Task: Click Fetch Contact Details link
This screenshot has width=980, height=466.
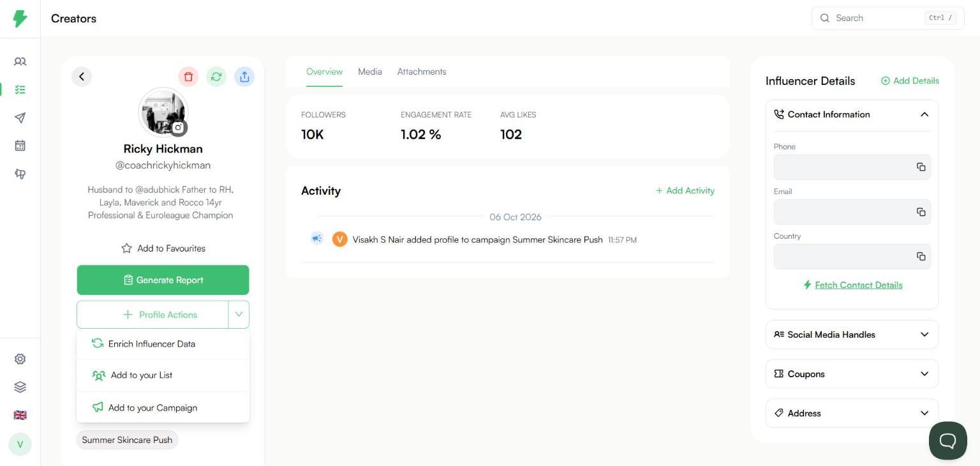Action: [x=852, y=285]
